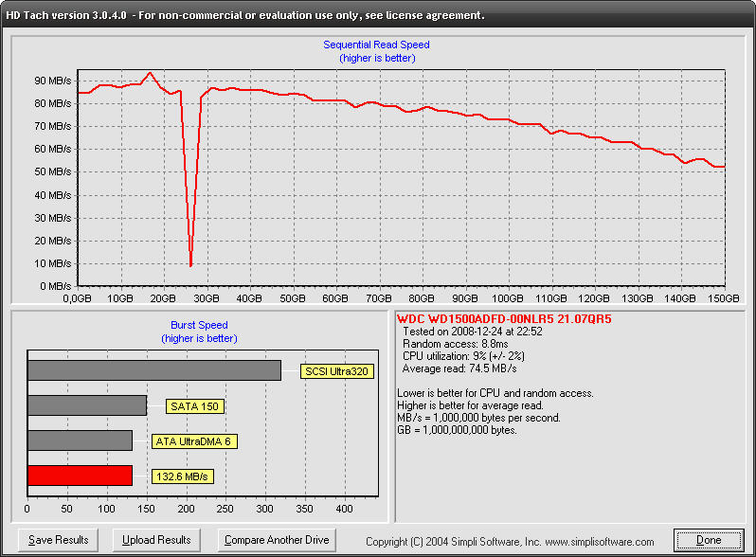The width and height of the screenshot is (756, 557).
Task: Click the SCSI Ultra320 label
Action: (336, 371)
